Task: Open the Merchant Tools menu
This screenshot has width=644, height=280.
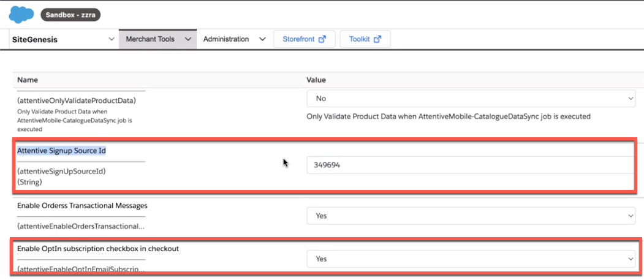Action: [157, 39]
